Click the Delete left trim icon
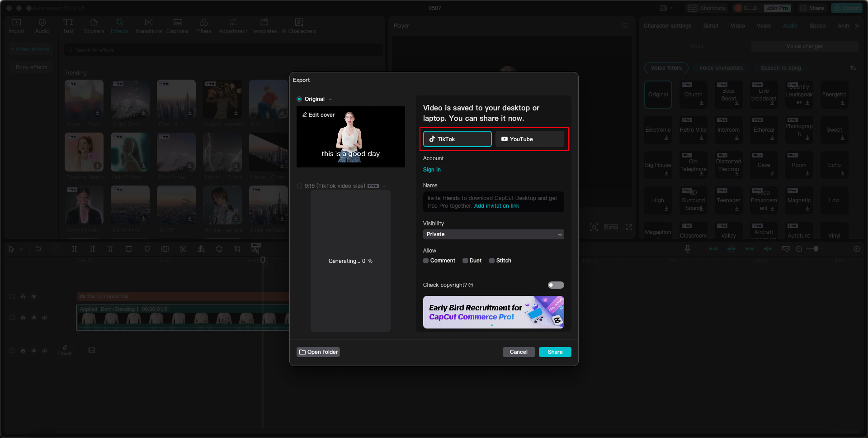868x438 pixels. [93, 249]
